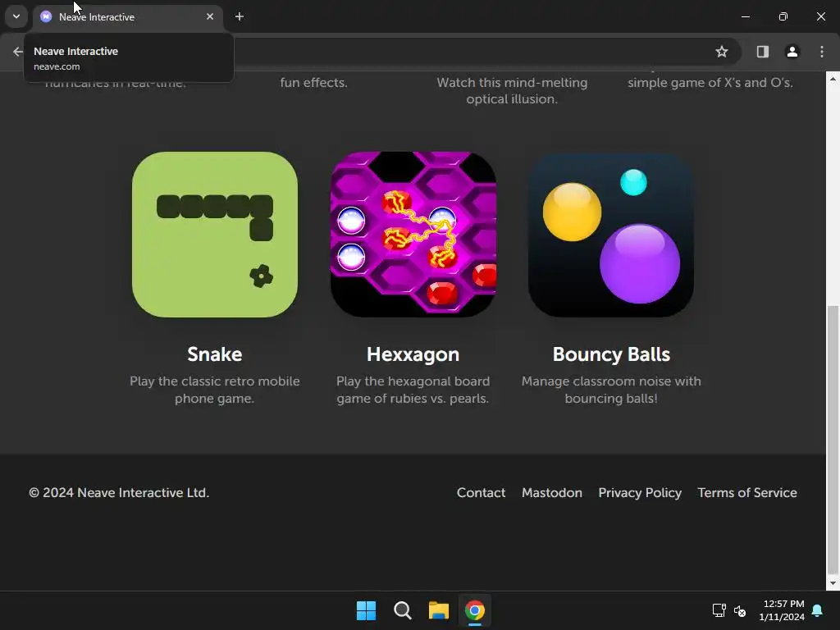Open the Mastodon footer link
Image resolution: width=840 pixels, height=630 pixels.
552,492
